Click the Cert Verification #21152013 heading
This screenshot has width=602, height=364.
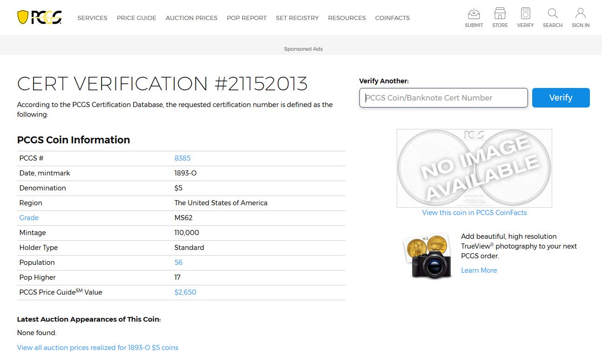(x=162, y=84)
